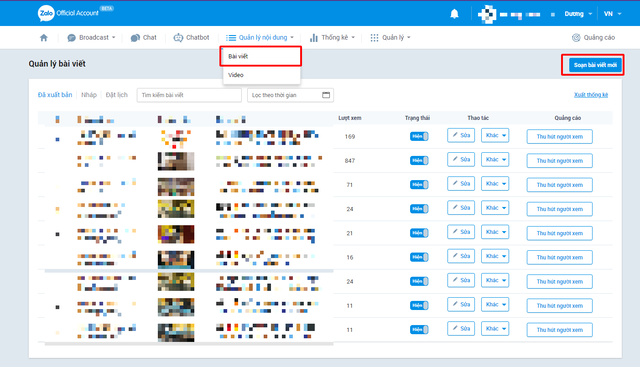Switch to the Đã xuất bản tab

coord(55,95)
